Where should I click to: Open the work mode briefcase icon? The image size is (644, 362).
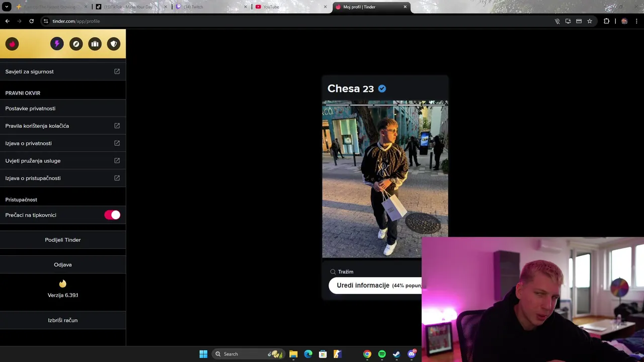coord(95,44)
